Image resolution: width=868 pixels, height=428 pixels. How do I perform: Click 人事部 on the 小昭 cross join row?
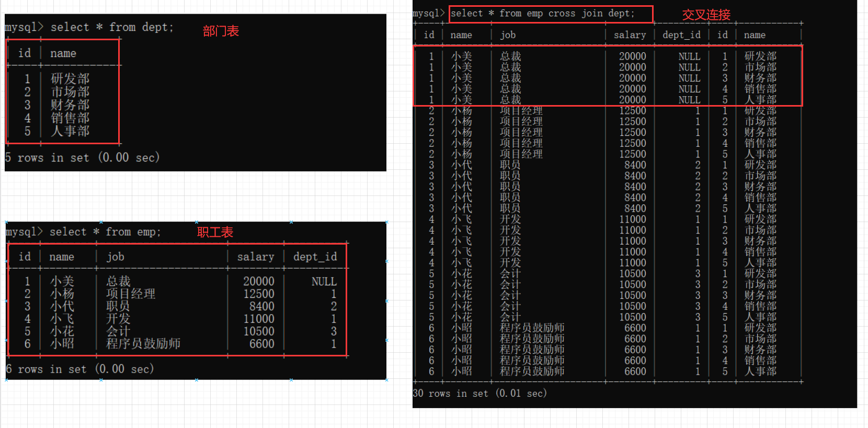coord(760,372)
